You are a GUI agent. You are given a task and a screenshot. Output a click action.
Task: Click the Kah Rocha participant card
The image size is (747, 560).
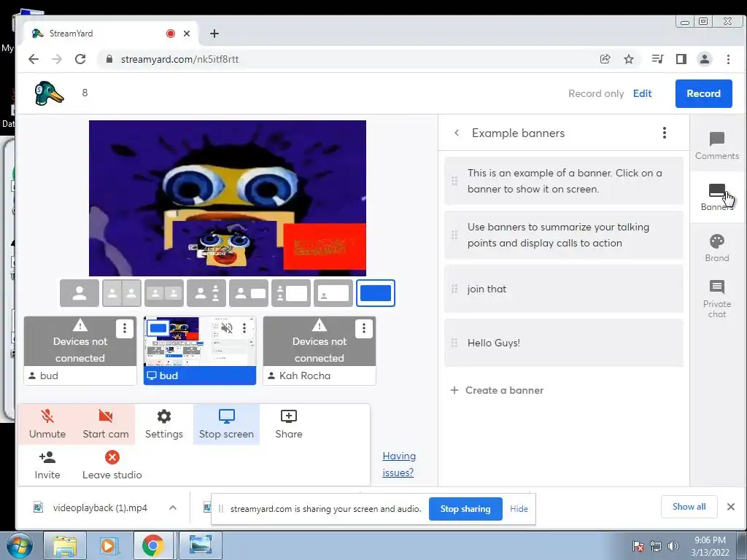(320, 351)
